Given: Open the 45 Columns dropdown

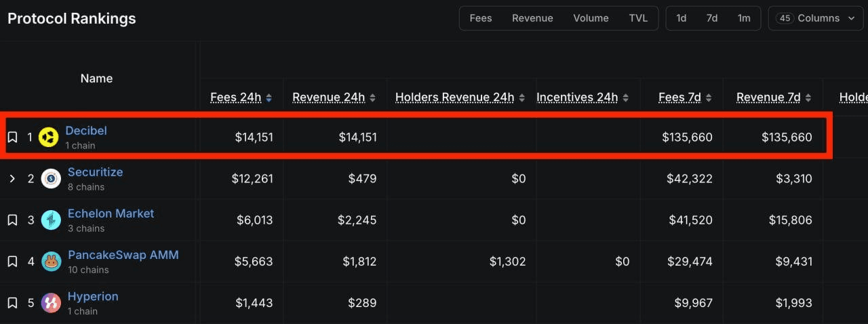Looking at the screenshot, I should coord(815,18).
